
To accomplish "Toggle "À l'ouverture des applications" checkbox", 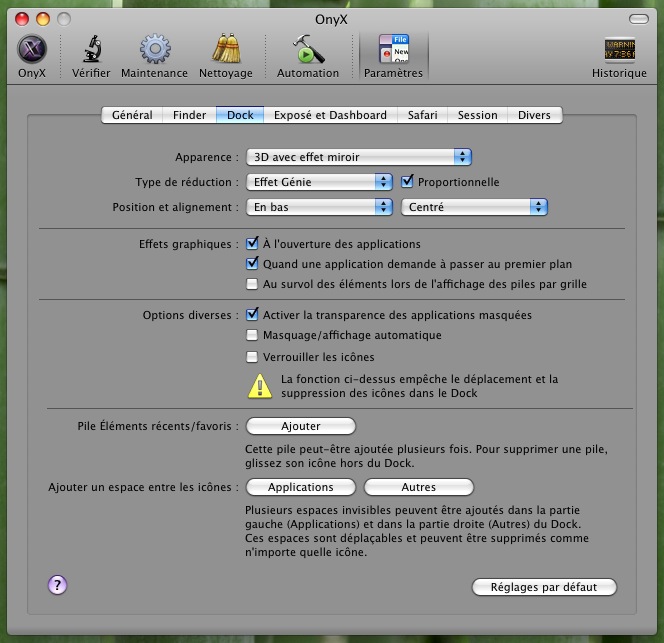I will [x=252, y=243].
